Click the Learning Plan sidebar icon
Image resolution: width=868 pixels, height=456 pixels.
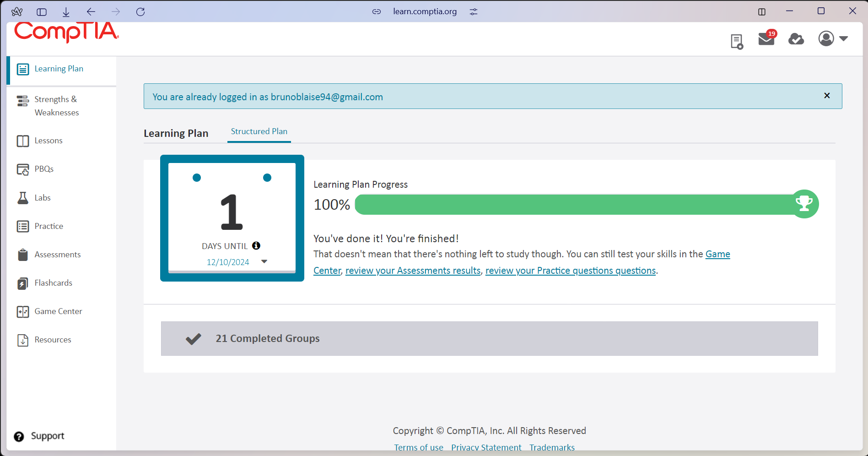coord(23,69)
